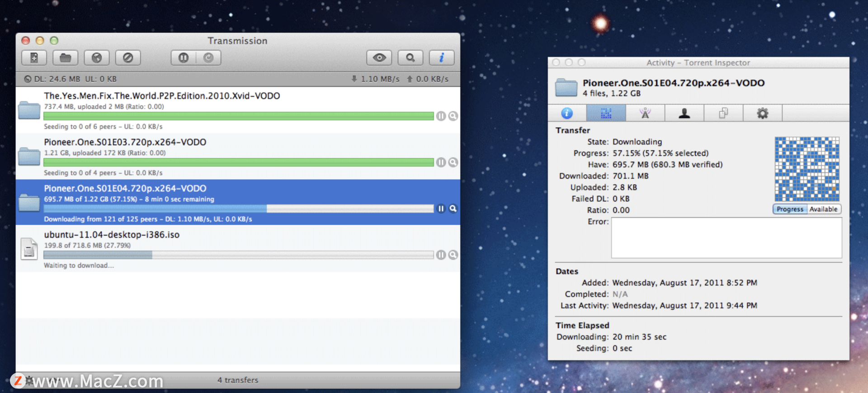Click download speed 1.10 MB/s indicator
This screenshot has width=868, height=393.
point(376,79)
